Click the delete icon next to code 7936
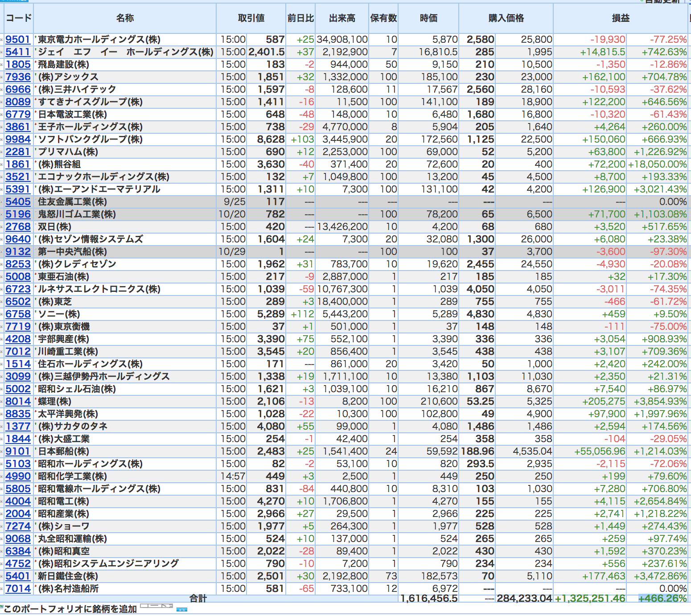 (1, 77)
